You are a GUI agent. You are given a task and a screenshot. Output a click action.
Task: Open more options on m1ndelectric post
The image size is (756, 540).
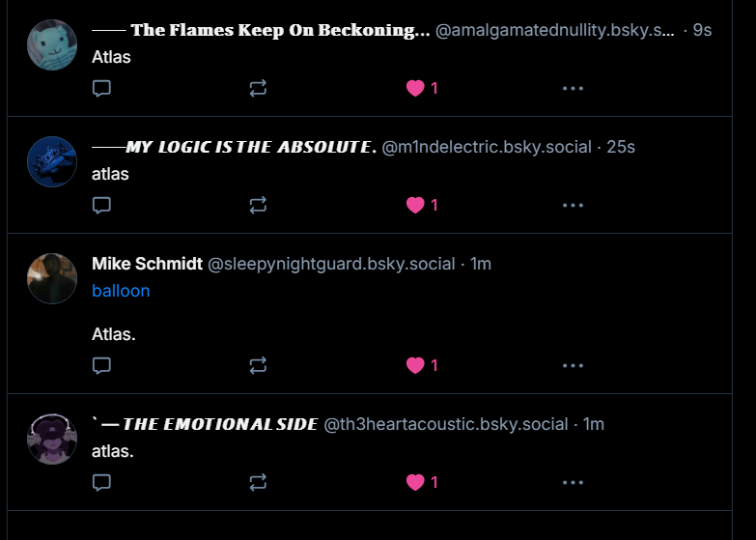(x=573, y=205)
